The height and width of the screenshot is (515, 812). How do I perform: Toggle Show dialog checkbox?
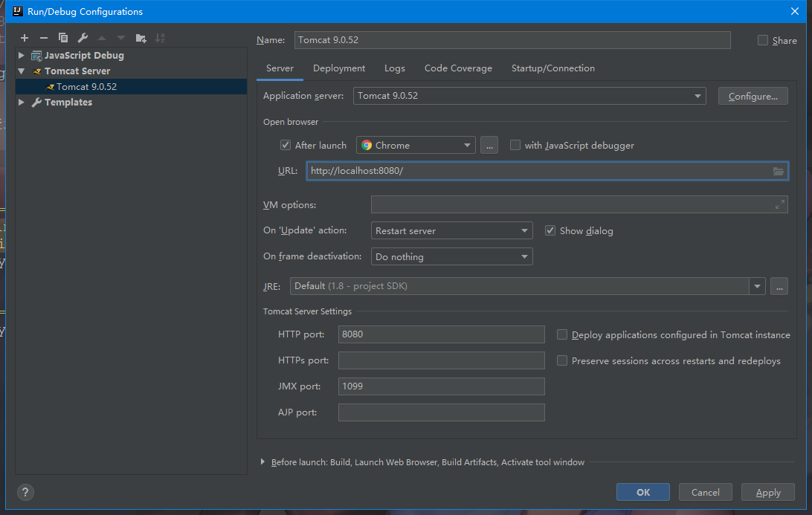[550, 230]
